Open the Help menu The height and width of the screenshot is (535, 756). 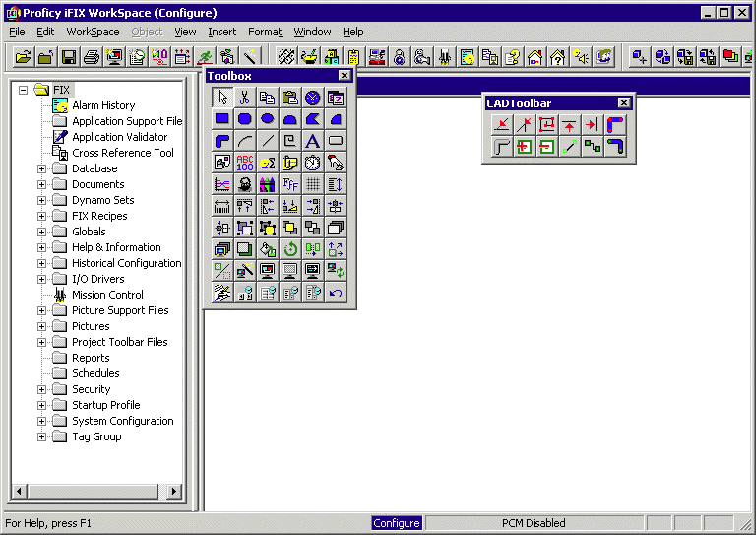point(353,32)
